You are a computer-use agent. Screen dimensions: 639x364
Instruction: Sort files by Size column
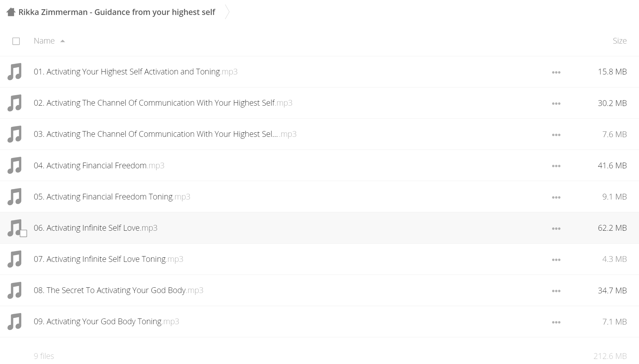pos(620,41)
